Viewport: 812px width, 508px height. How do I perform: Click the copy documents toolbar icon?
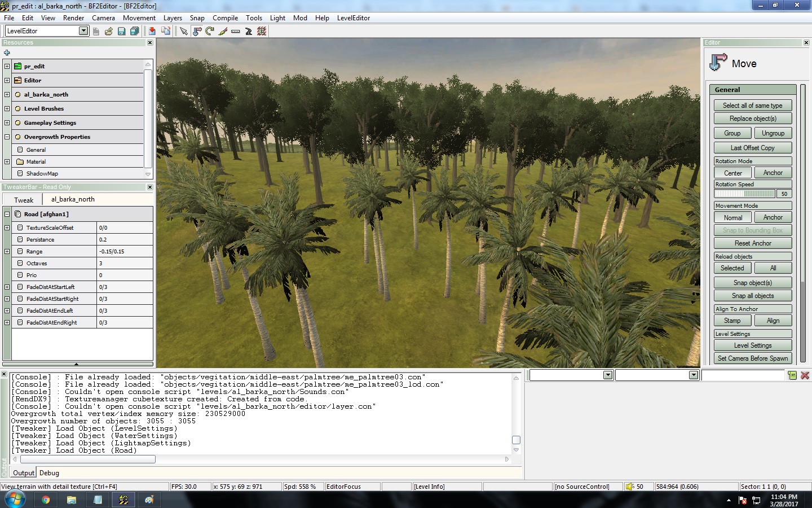point(166,31)
